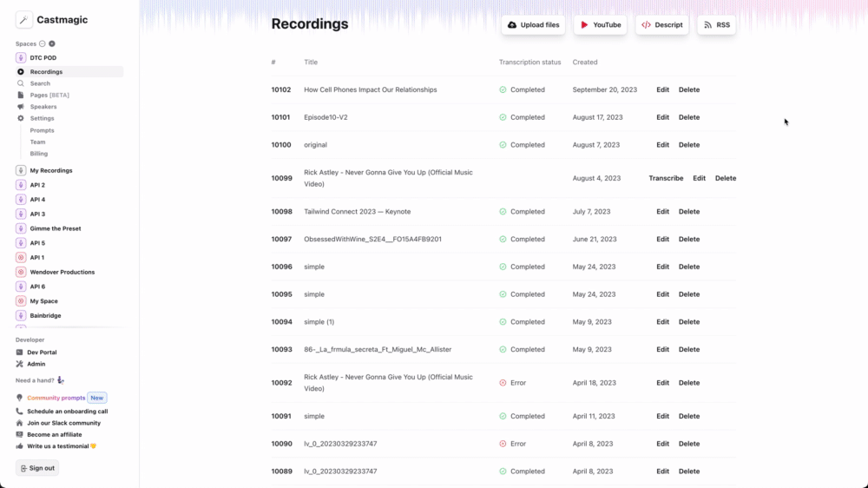Click the Speakers megaphone icon
Viewport: 868px width, 488px height.
21,107
